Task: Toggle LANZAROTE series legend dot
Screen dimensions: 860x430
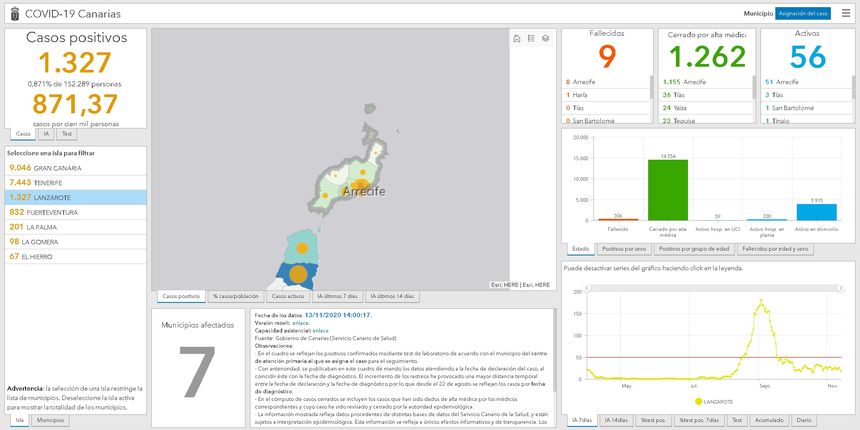Action: coord(698,401)
